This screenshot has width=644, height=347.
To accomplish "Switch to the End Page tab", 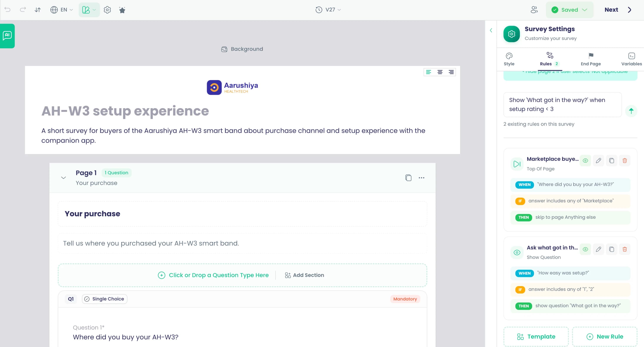I will coord(591,59).
